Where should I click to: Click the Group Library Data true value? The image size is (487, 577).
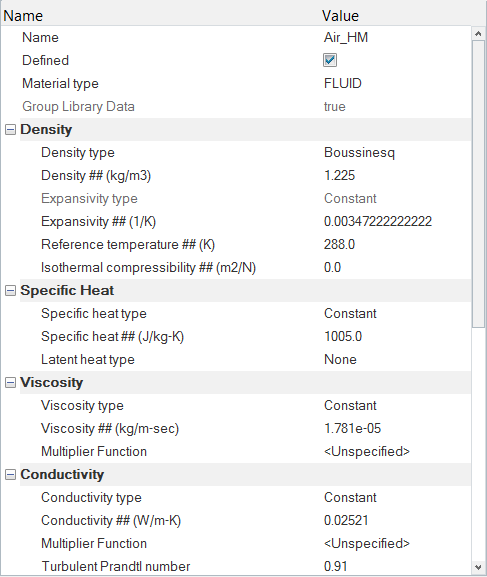tap(335, 107)
